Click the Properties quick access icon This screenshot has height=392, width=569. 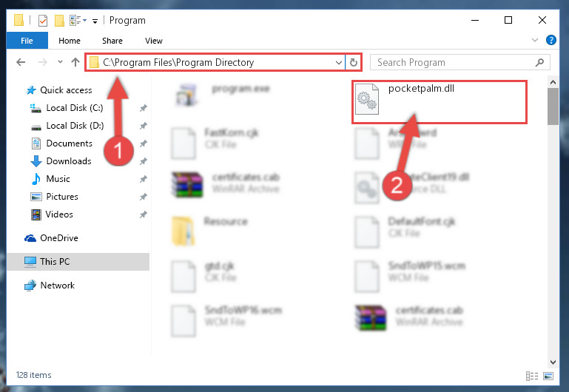pos(43,20)
